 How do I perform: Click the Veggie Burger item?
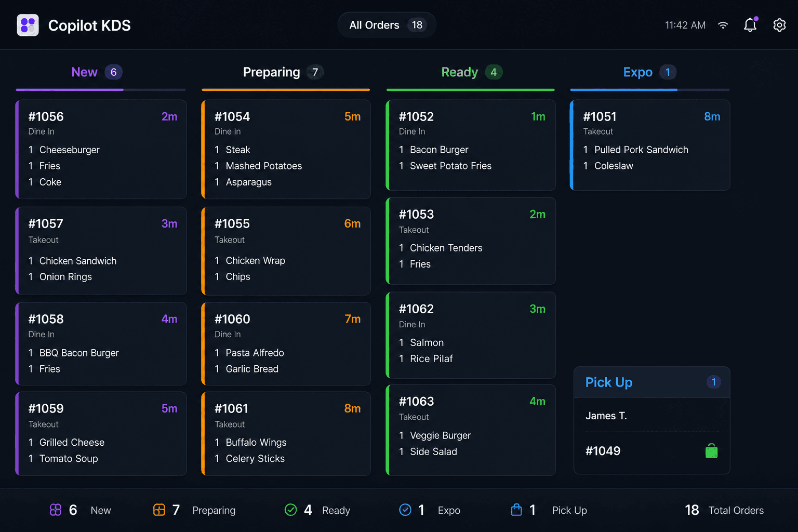coord(435,435)
